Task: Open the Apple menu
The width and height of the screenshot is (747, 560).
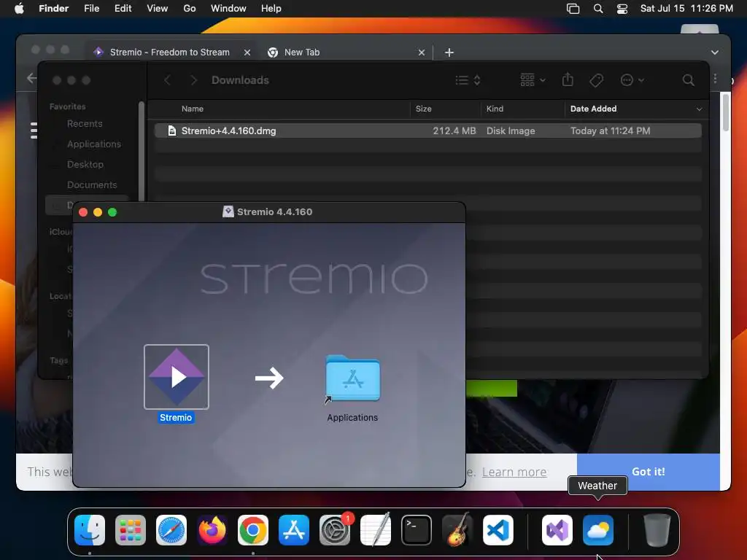Action: [19, 9]
